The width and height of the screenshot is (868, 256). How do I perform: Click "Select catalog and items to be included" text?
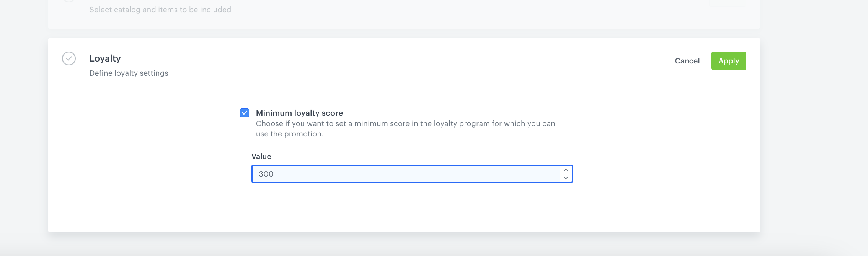click(160, 10)
